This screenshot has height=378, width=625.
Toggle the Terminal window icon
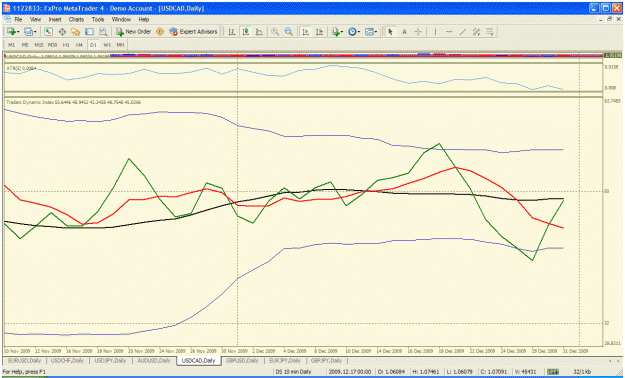[x=89, y=32]
